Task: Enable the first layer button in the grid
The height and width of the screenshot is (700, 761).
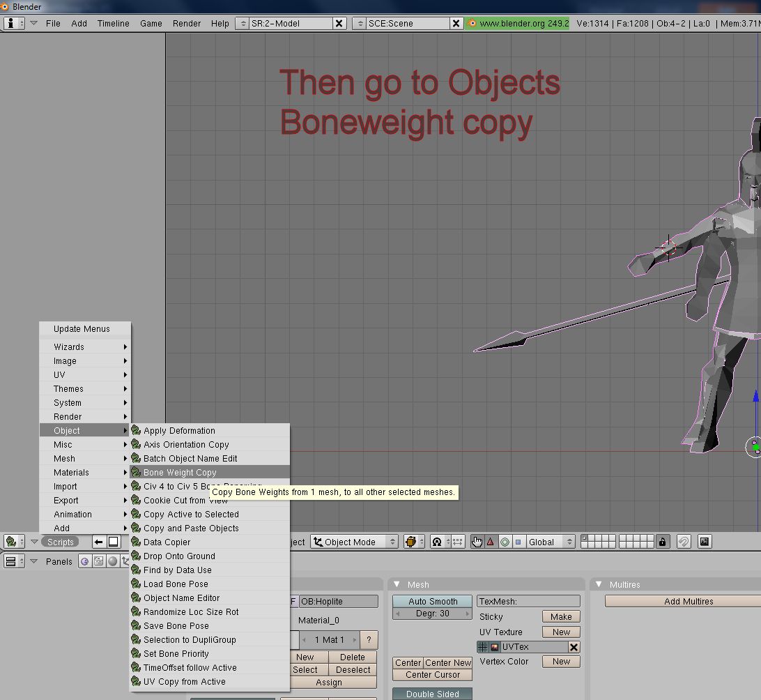Action: pos(584,538)
